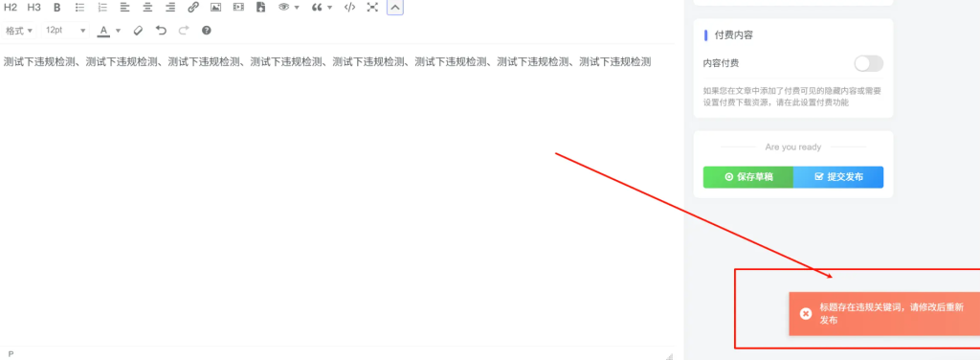Align text to the left
The height and width of the screenshot is (360, 980).
[x=125, y=8]
